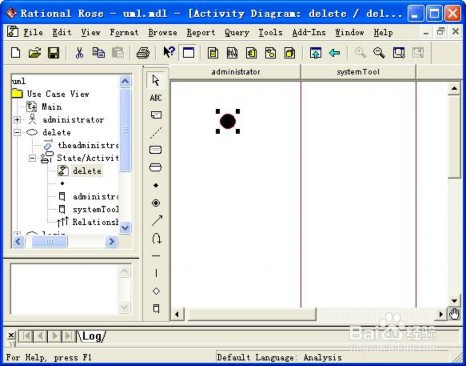Open the Format menu

[124, 32]
